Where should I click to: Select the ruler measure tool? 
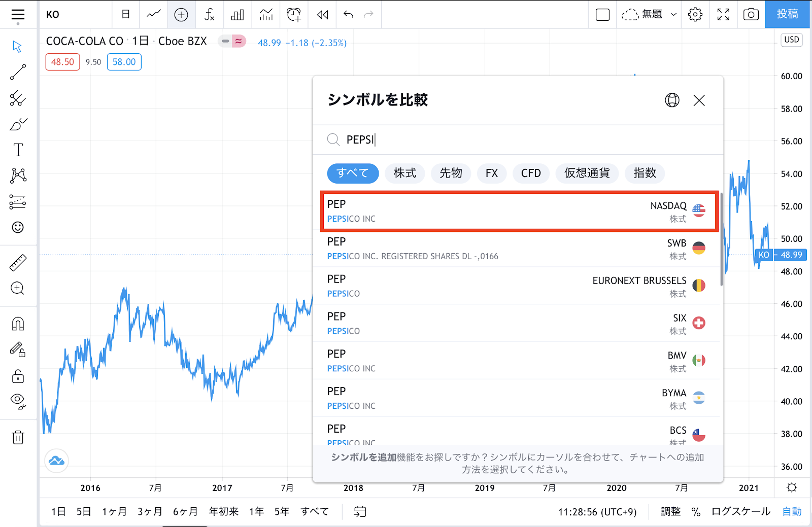pyautogui.click(x=18, y=263)
